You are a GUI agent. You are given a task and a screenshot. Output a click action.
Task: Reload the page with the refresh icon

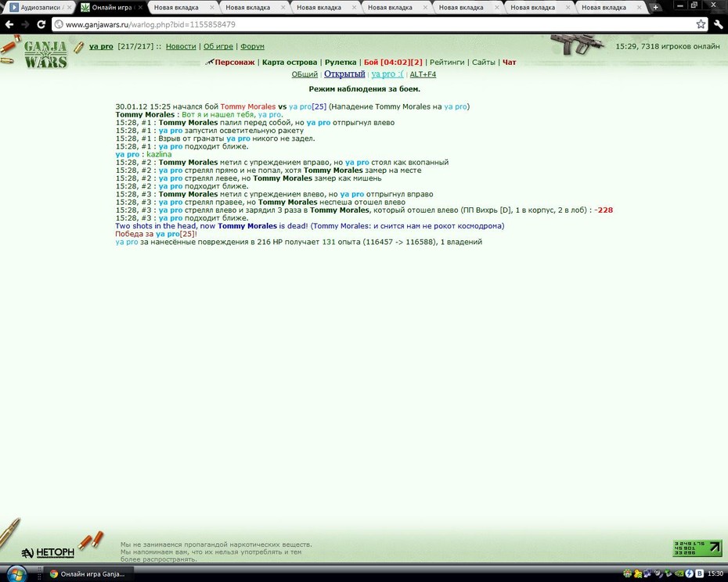pos(41,24)
